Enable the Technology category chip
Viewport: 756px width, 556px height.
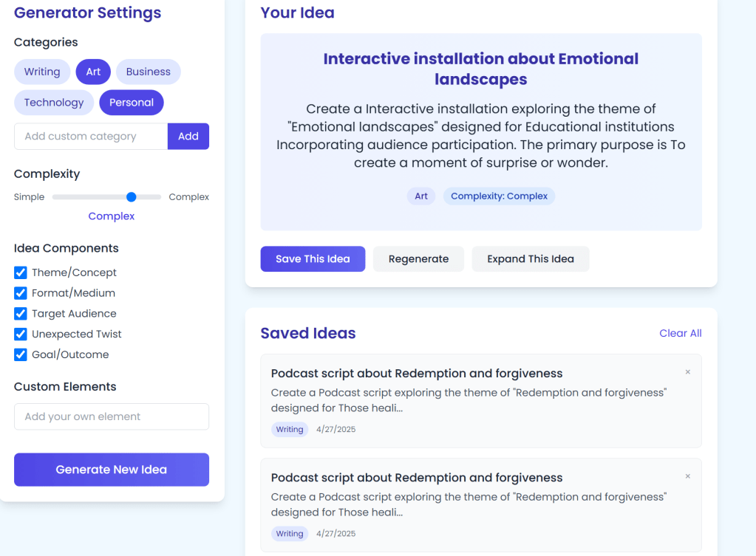[x=54, y=103]
